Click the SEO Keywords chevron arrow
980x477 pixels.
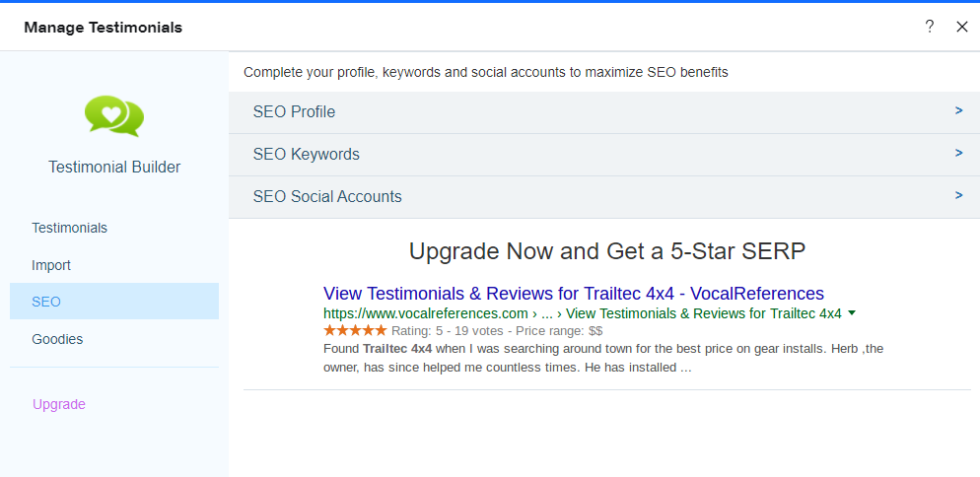pos(958,153)
